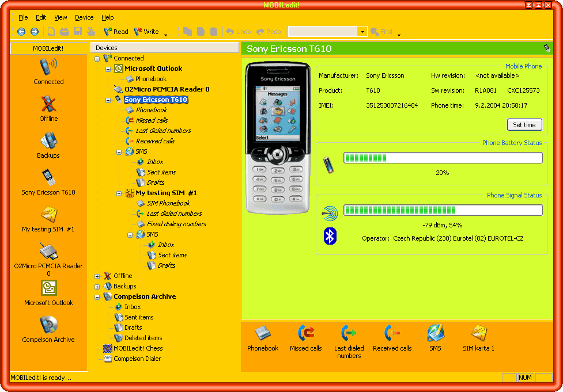Click the Devices panel header
This screenshot has height=392, width=563.
coord(165,48)
